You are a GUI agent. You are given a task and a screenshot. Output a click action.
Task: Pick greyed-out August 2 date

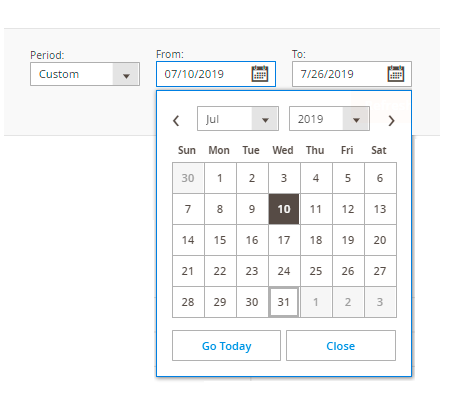tap(348, 302)
